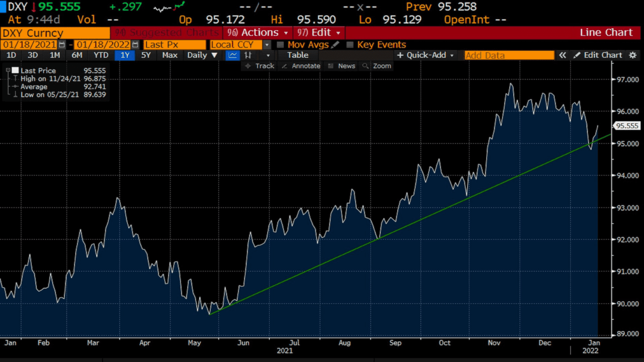Collapse the Last Price legend tree
The width and height of the screenshot is (644, 362).
pyautogui.click(x=8, y=70)
